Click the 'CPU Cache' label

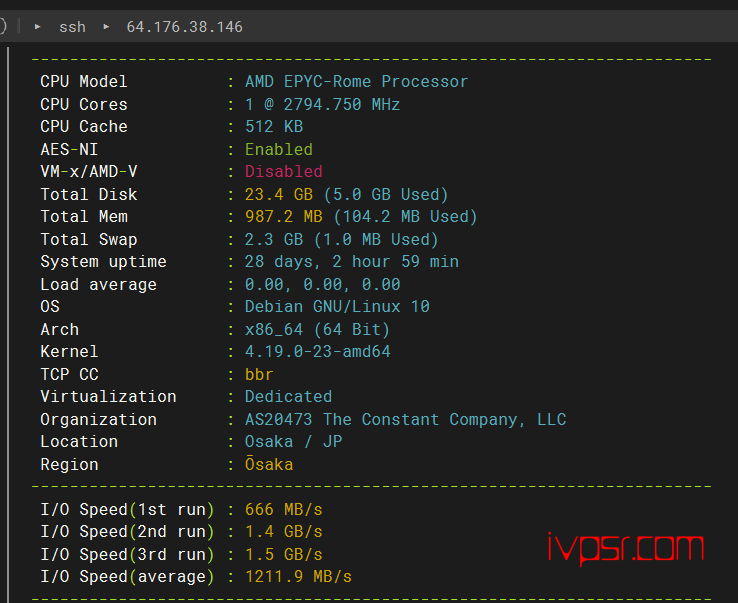click(84, 127)
